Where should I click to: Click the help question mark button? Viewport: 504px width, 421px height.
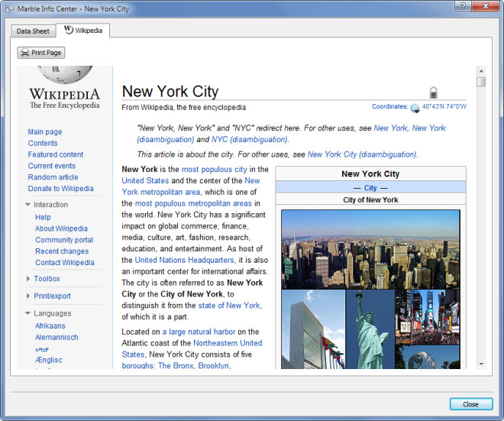coord(463,6)
